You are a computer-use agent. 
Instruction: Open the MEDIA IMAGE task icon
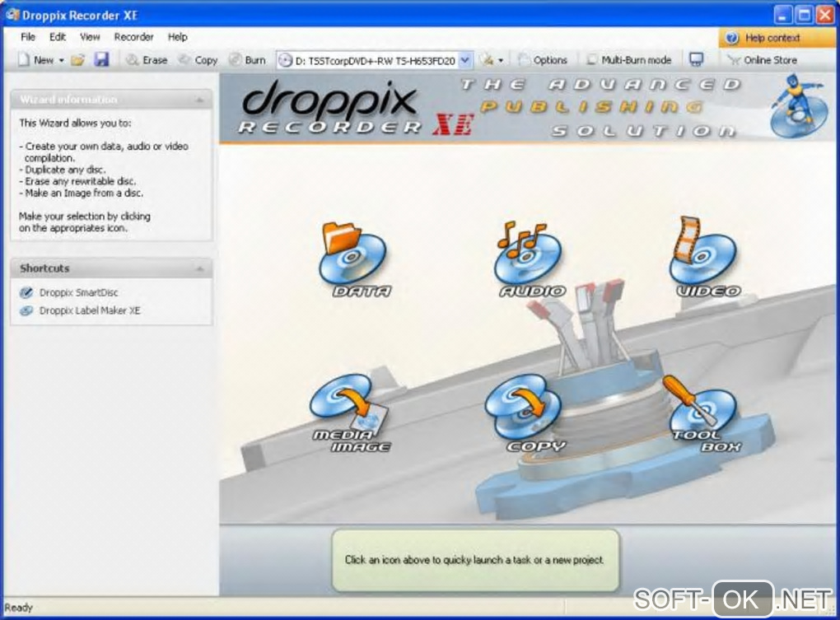(350, 413)
